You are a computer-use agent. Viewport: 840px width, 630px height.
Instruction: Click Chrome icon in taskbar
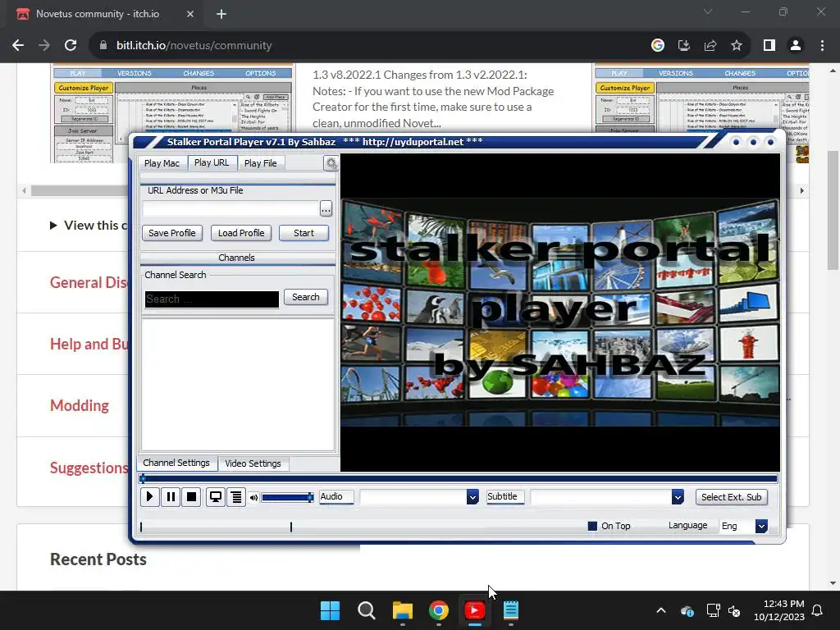439,610
